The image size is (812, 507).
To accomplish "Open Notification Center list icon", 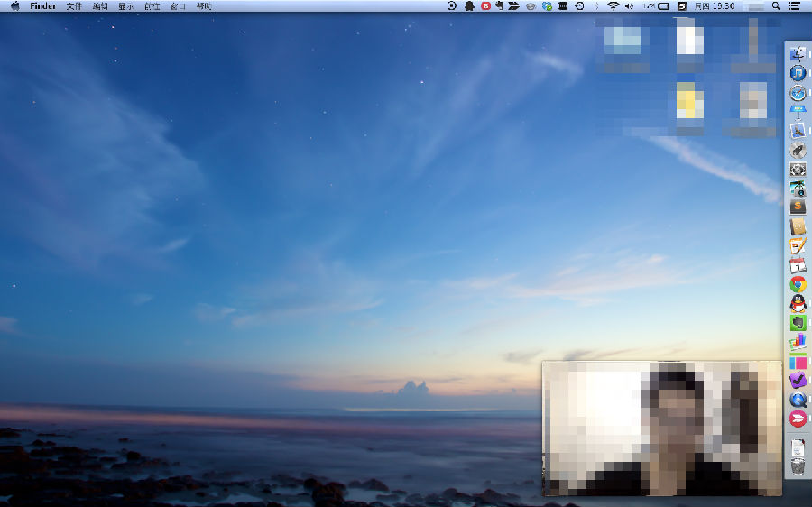I will tap(794, 6).
